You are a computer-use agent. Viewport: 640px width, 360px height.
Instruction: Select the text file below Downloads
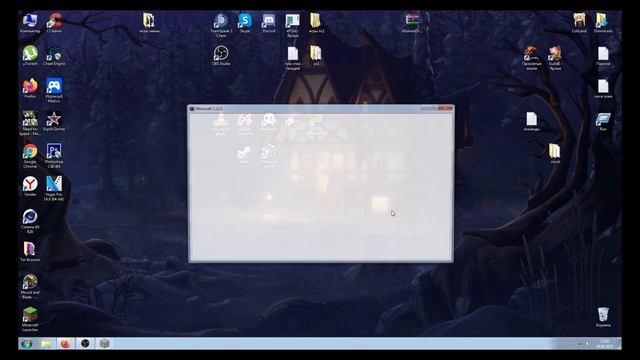coord(603,56)
